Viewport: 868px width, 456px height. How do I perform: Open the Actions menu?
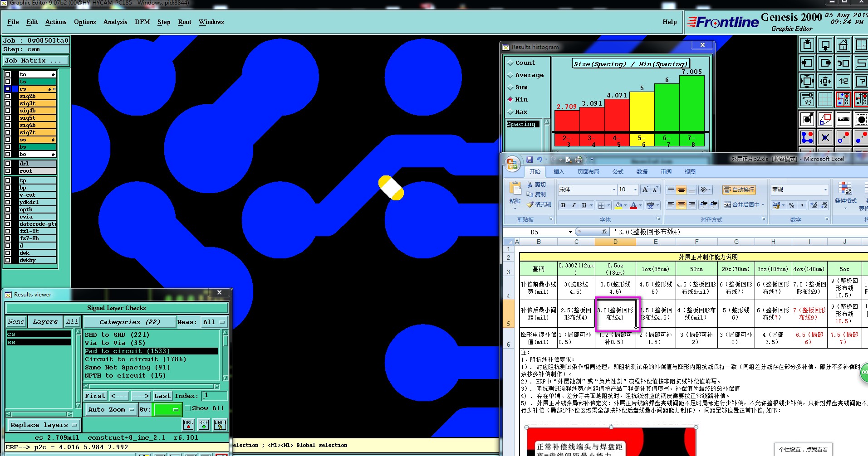pyautogui.click(x=56, y=22)
